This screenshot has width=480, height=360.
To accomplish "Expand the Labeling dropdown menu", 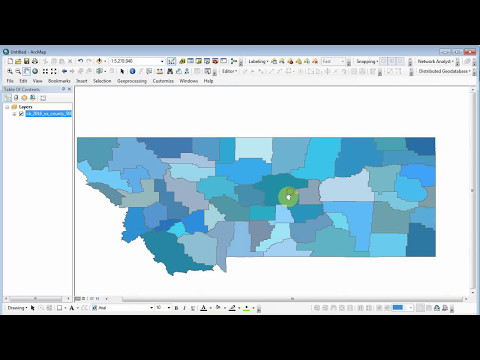I will 258,61.
